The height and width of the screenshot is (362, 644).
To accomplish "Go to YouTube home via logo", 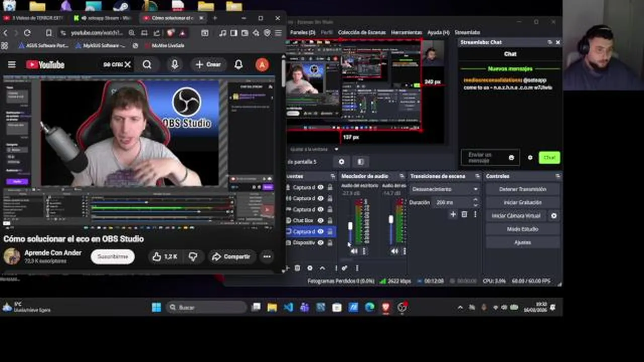I will point(45,64).
